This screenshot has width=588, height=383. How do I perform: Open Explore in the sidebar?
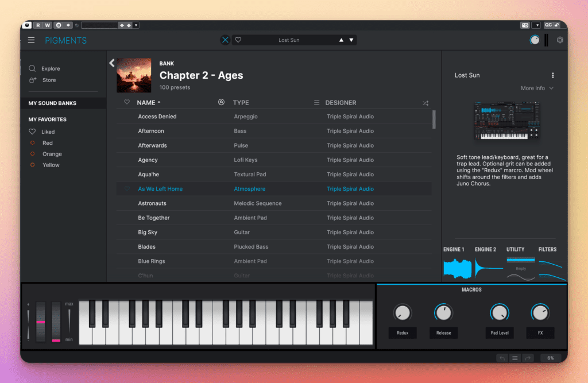51,68
